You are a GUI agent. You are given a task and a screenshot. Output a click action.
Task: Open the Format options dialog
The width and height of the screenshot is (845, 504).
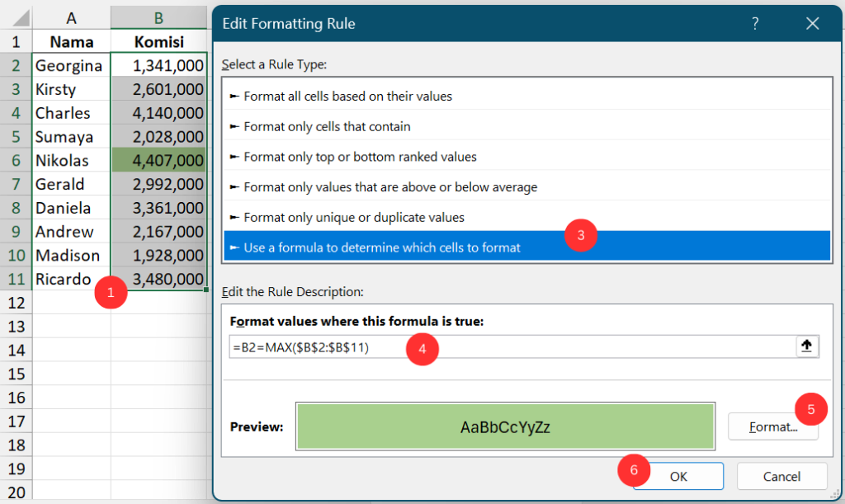point(772,426)
